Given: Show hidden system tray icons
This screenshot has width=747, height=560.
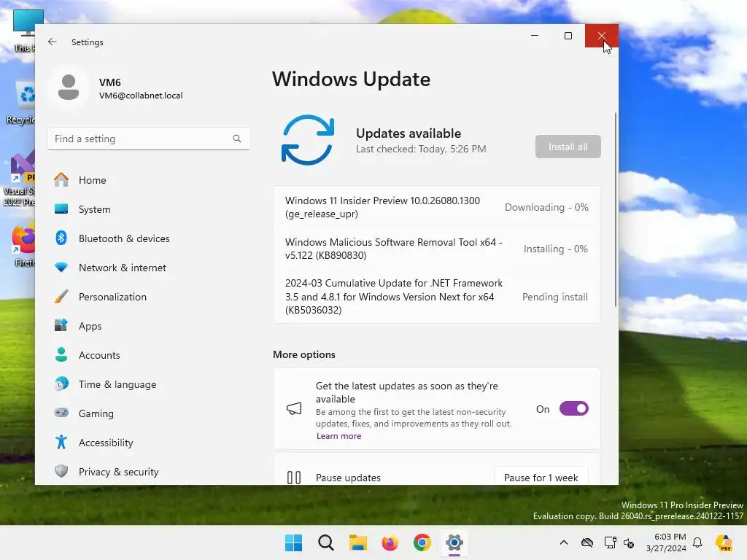Looking at the screenshot, I should (x=564, y=542).
